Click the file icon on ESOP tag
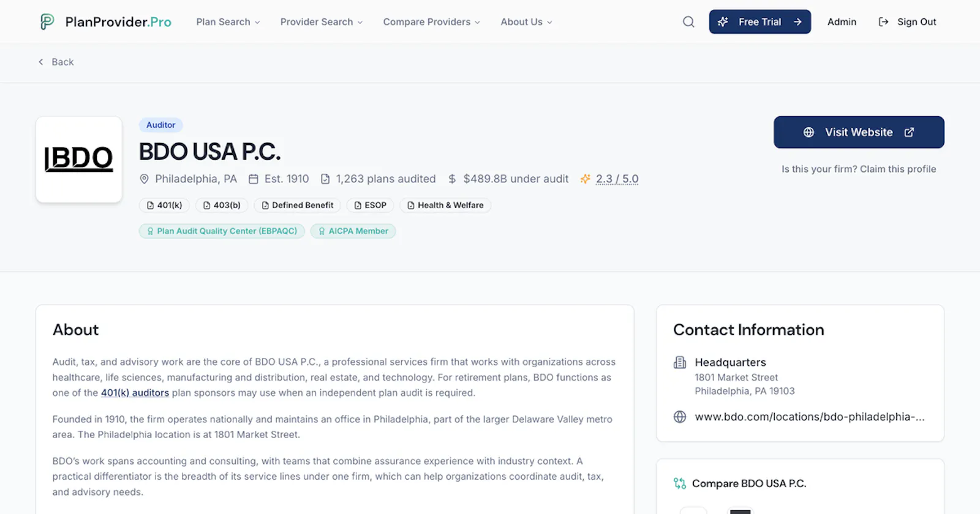The width and height of the screenshot is (980, 514). click(358, 206)
